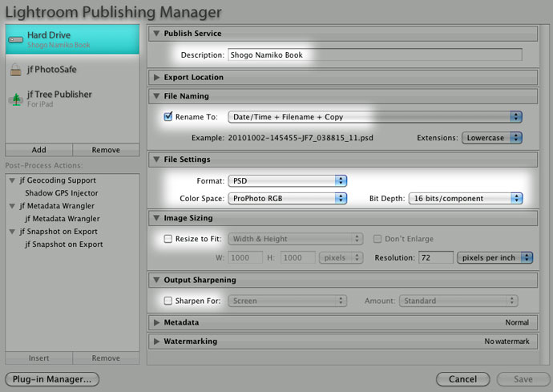The image size is (553, 392).
Task: Toggle the Sharpen For checkbox
Action: click(x=168, y=301)
